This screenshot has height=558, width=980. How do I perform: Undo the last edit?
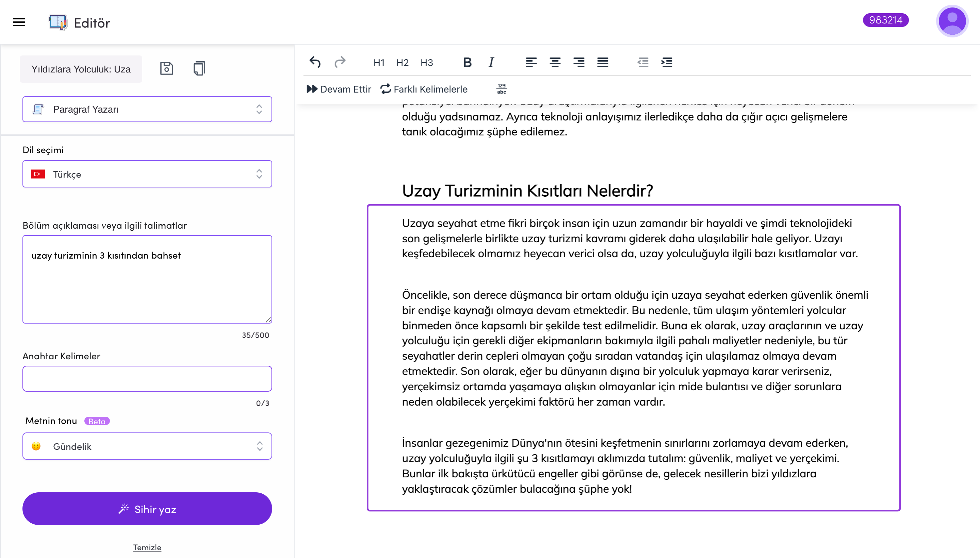pos(315,62)
